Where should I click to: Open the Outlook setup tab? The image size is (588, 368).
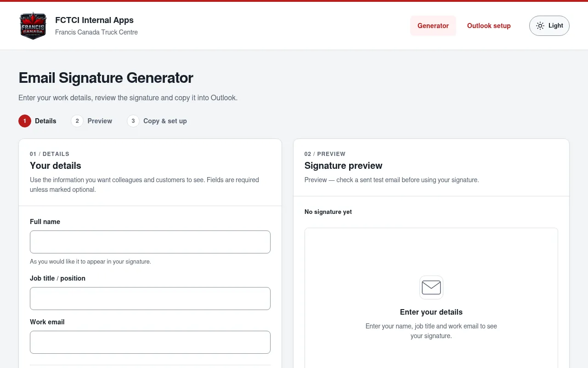click(489, 26)
